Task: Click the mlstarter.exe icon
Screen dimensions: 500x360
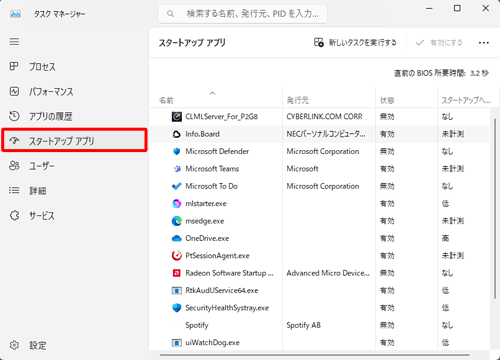Action: point(176,203)
